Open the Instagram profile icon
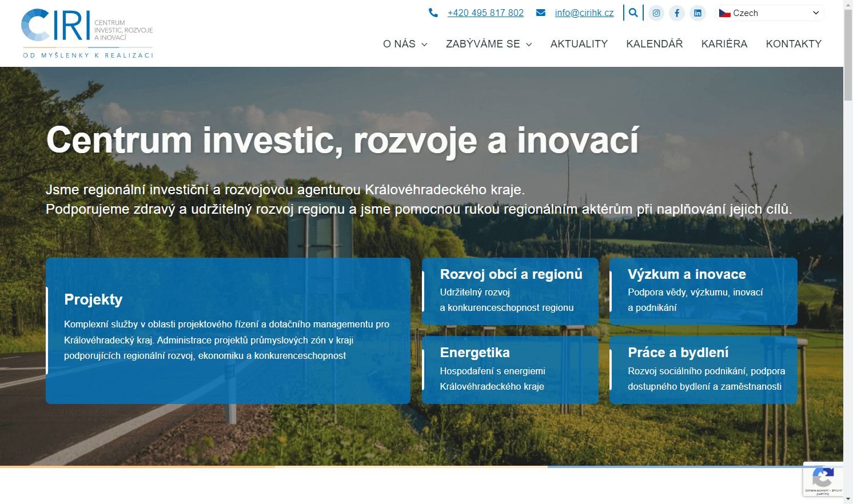 coord(656,13)
